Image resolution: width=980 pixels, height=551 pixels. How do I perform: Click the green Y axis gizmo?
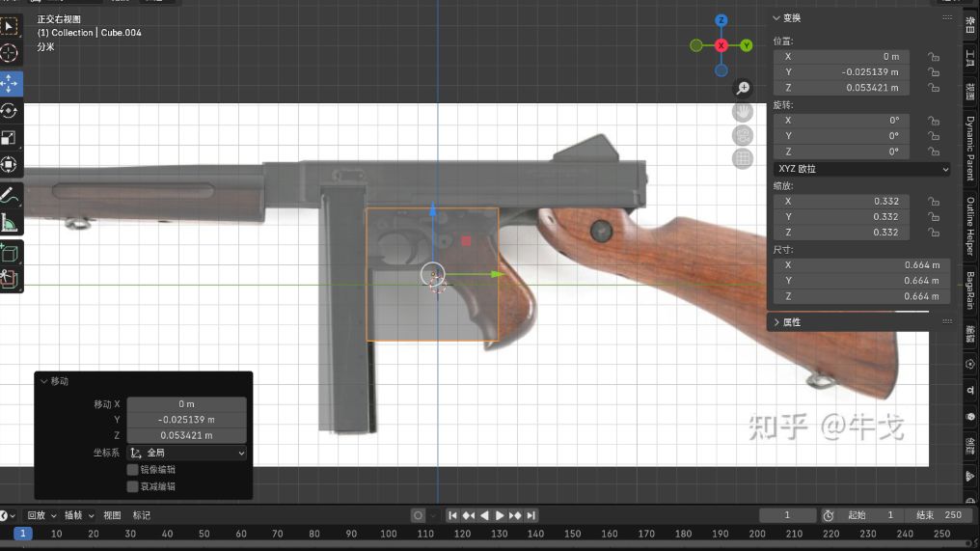[747, 45]
